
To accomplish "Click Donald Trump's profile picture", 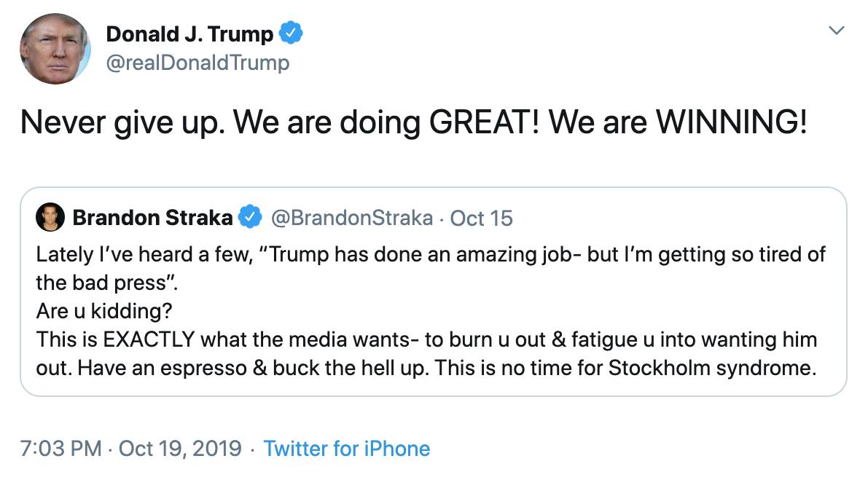I will (55, 49).
